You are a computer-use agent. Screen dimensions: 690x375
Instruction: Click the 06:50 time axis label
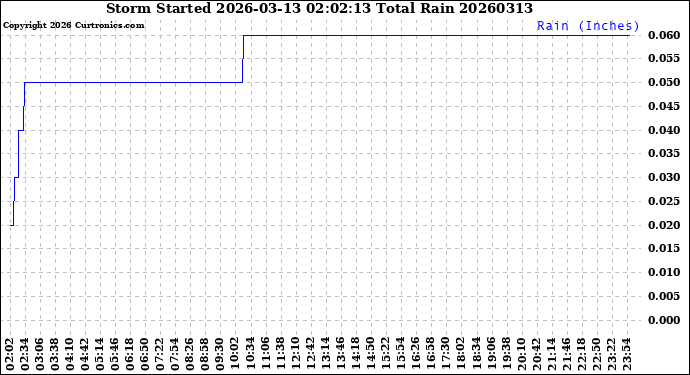(145, 354)
